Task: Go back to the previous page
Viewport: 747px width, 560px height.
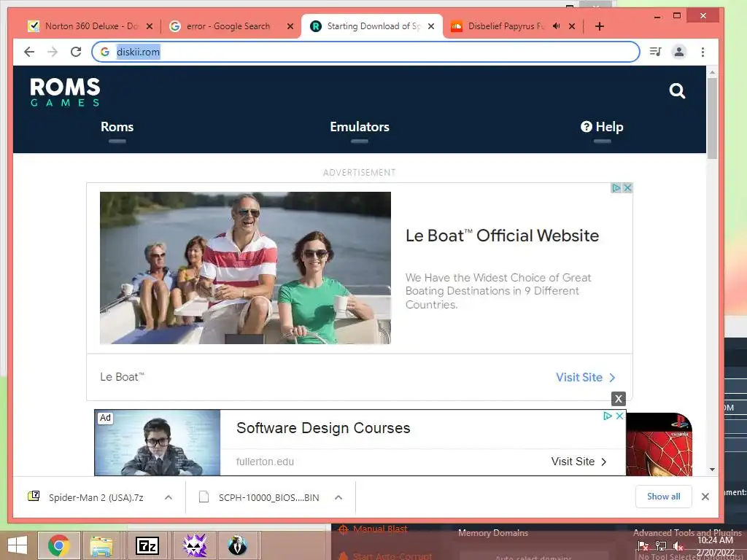Action: click(x=29, y=52)
